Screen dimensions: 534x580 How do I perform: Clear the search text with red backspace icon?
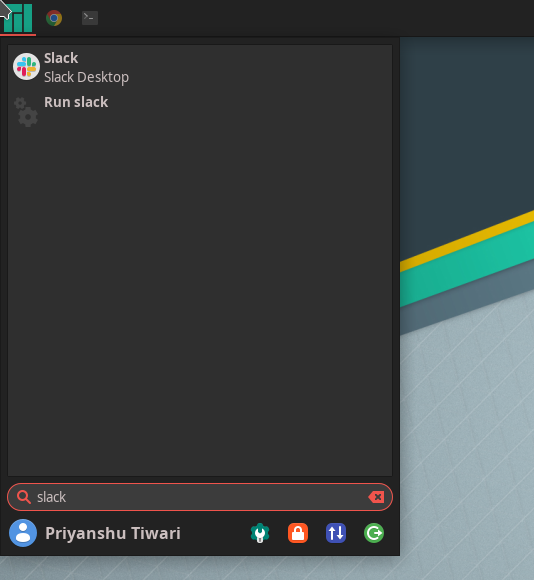click(x=376, y=497)
